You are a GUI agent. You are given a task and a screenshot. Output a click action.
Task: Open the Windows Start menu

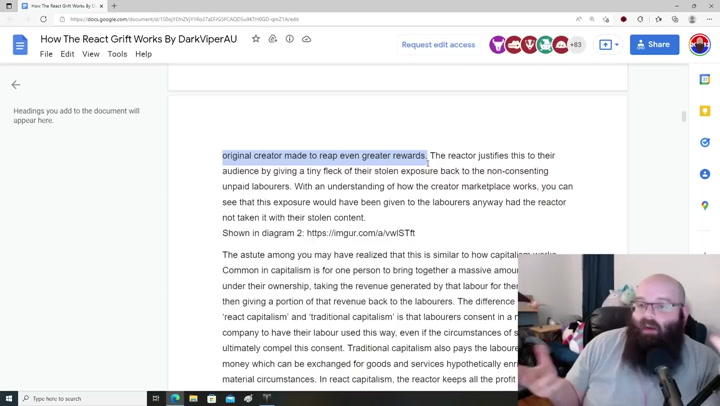tap(9, 398)
